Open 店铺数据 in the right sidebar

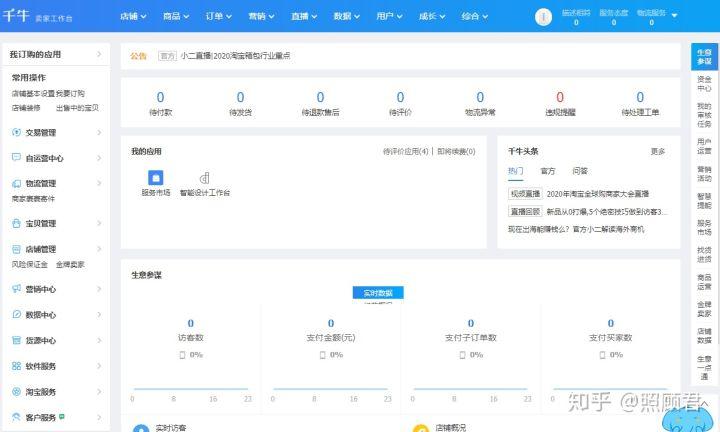704,336
